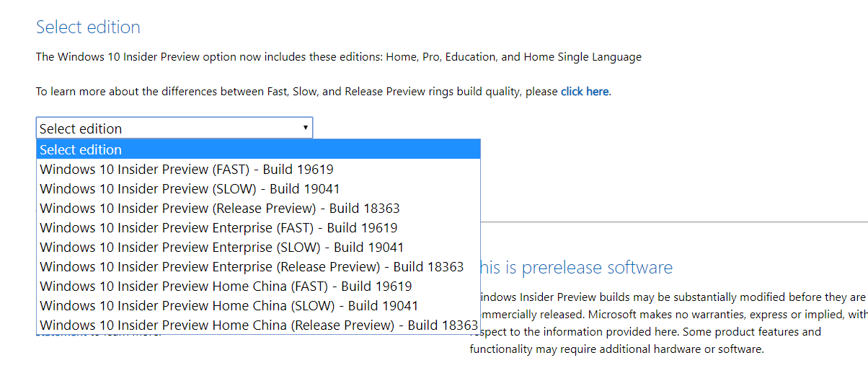This screenshot has height=376, width=868.
Task: Open the 'click here' rings info link
Action: coord(585,92)
